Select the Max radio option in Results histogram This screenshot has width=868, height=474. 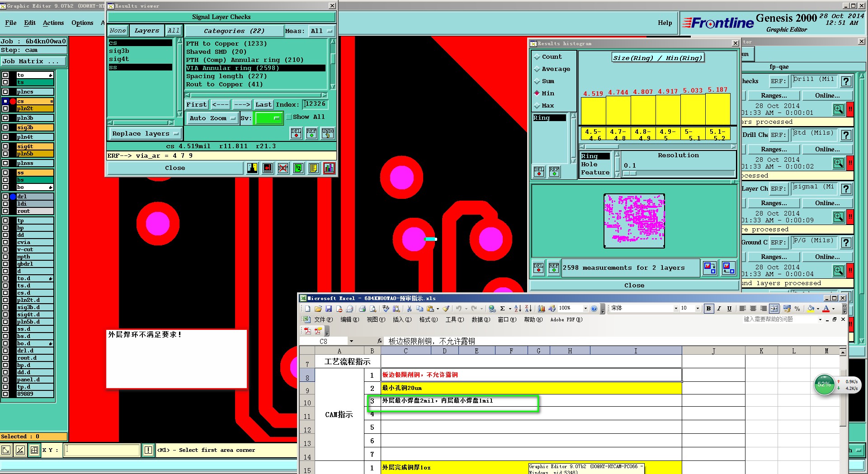click(537, 106)
